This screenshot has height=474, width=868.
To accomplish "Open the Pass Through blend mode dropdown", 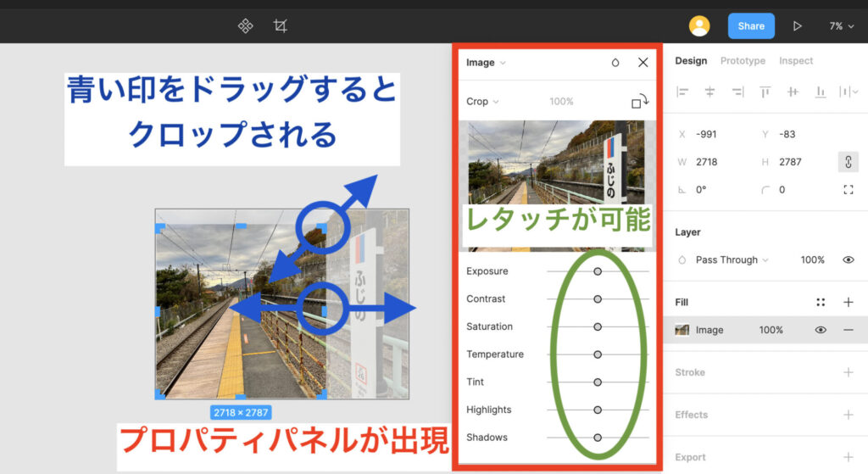I will [732, 259].
